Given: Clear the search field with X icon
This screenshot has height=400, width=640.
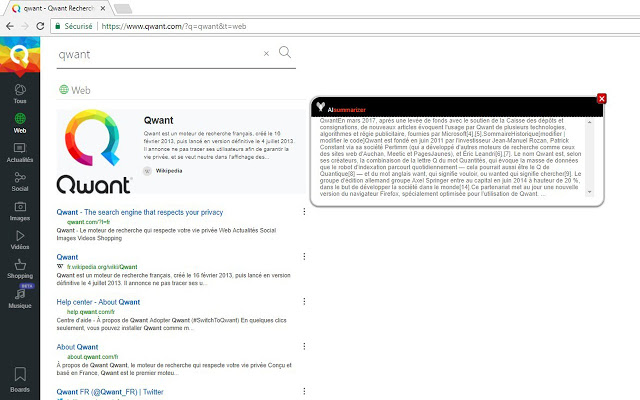Looking at the screenshot, I should [266, 53].
